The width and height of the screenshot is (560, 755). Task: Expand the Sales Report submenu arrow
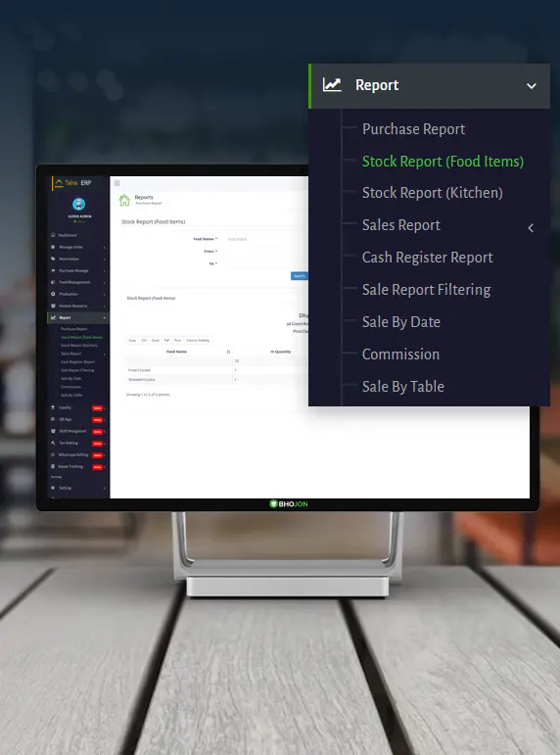531,228
